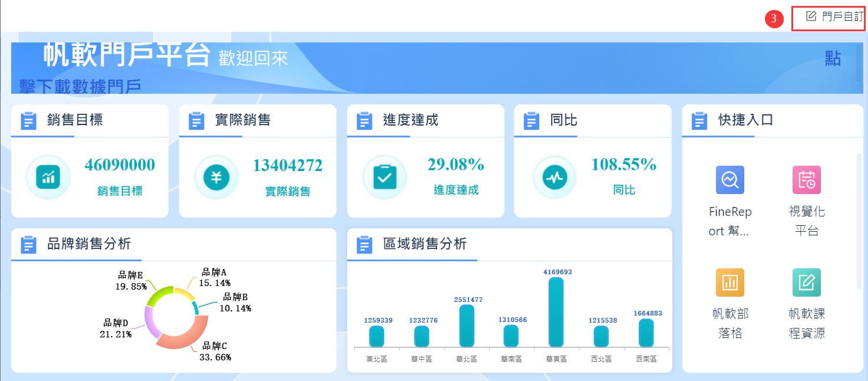Click the 29.08% progress value
The height and width of the screenshot is (381, 868).
pos(456,165)
